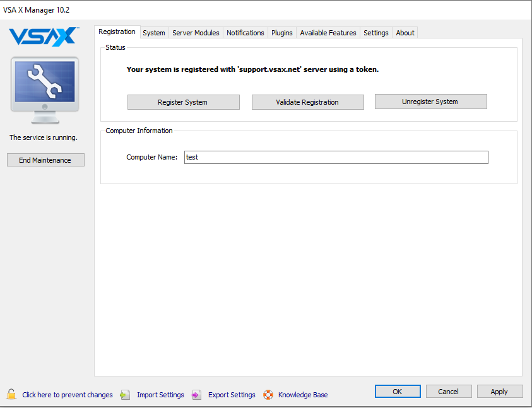532x408 pixels.
Task: Select the Plugins tab
Action: coord(282,33)
